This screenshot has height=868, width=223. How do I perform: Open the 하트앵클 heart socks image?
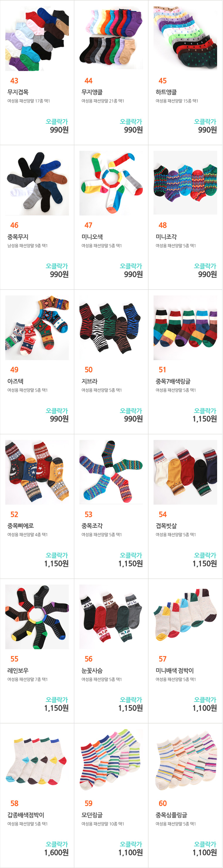(185, 38)
